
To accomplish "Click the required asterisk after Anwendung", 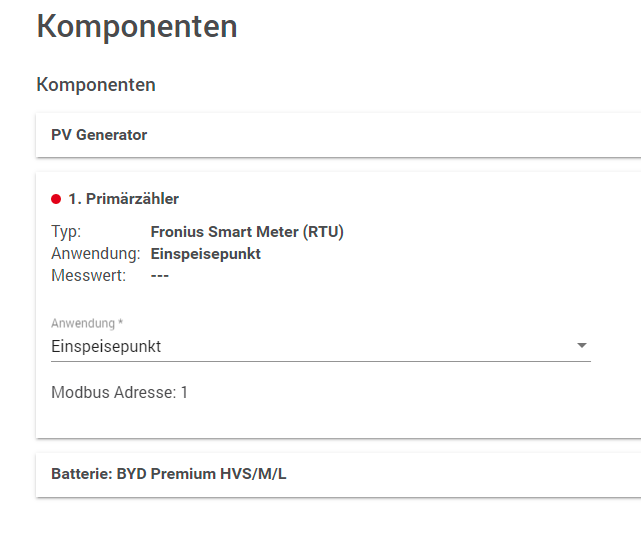I will 121,324.
